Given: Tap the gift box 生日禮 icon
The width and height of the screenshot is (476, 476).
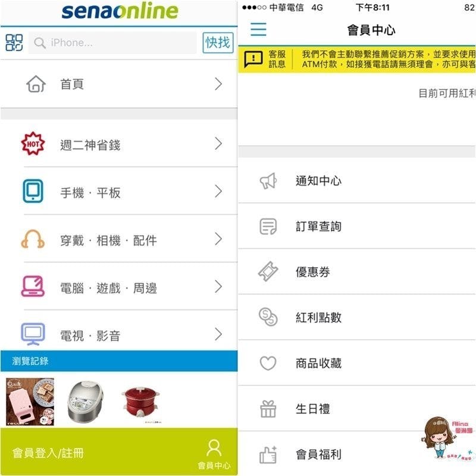Looking at the screenshot, I should coord(268,409).
